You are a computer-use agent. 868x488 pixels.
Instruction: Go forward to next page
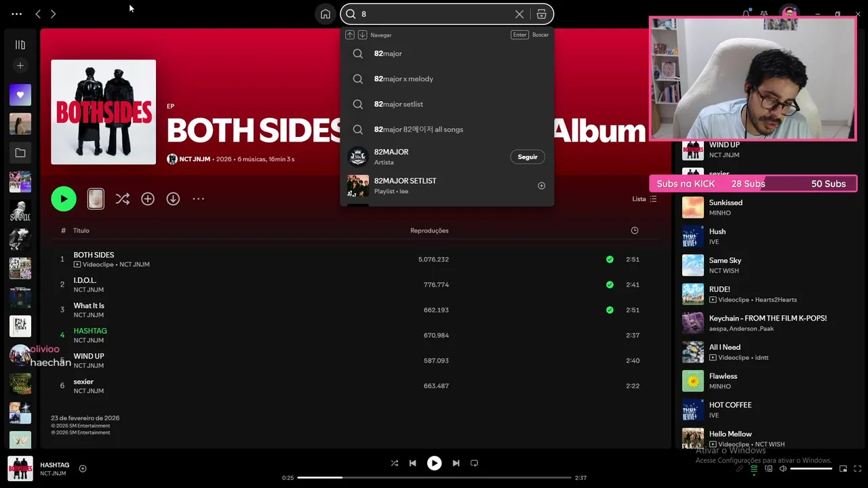point(54,14)
